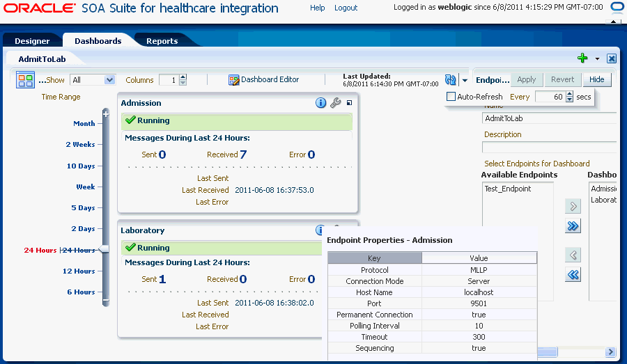Switch to the Designer tab
The image size is (627, 364).
(32, 41)
